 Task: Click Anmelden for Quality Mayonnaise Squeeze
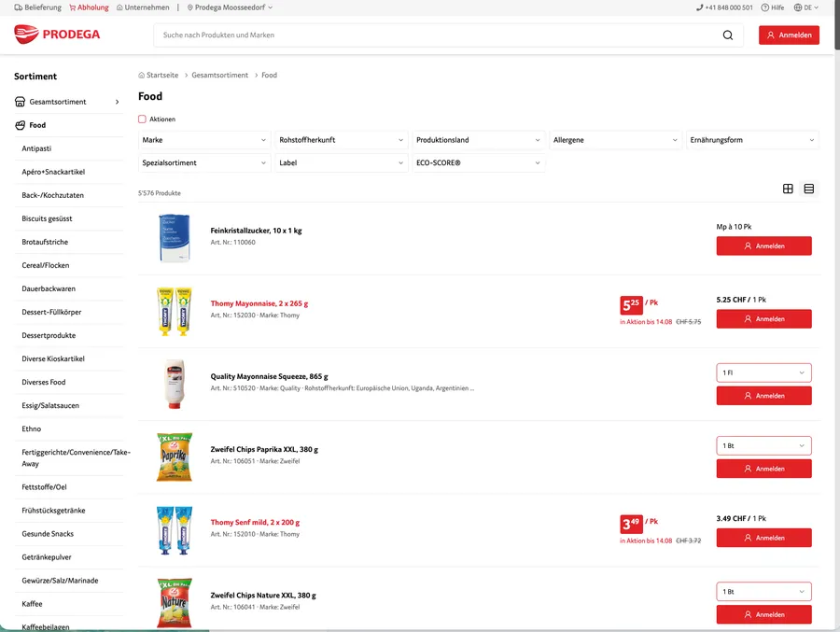click(x=763, y=396)
